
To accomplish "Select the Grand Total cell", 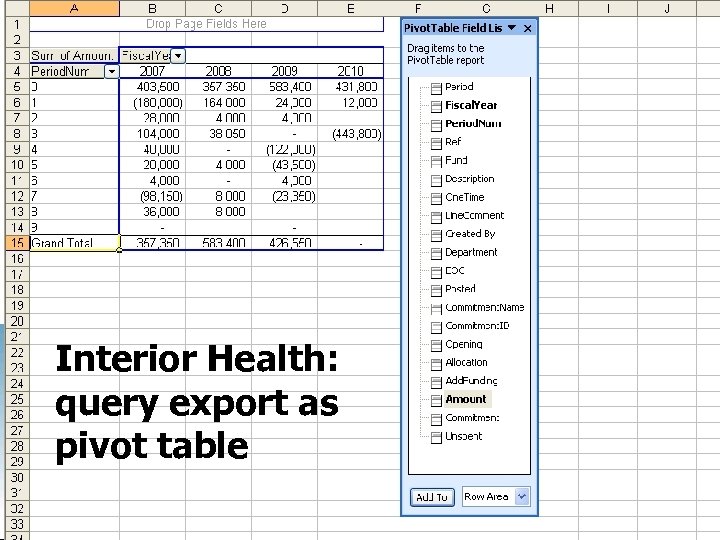I will (74, 243).
